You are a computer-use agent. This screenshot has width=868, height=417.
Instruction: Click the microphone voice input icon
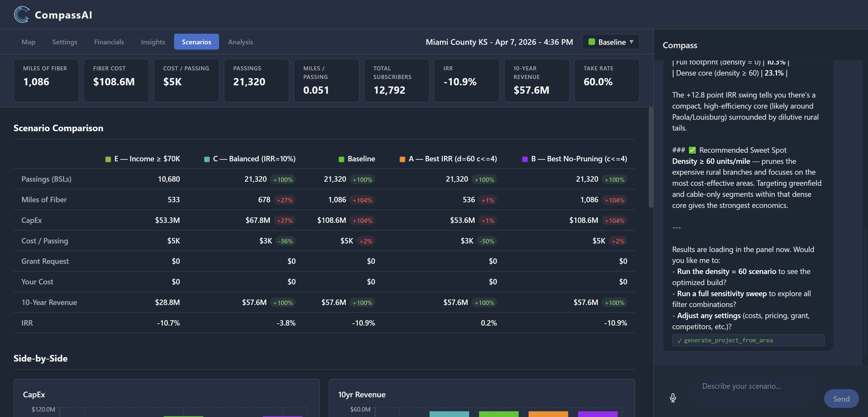tap(672, 398)
